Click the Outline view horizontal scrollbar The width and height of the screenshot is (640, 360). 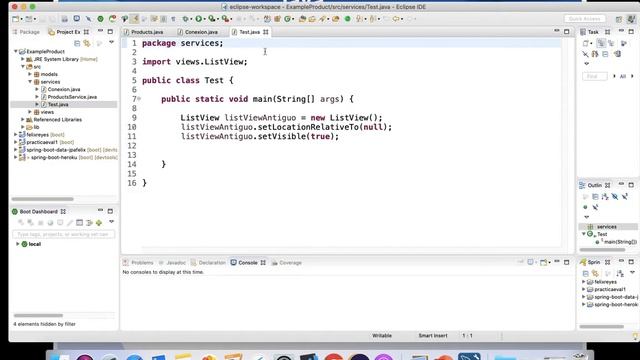coord(602,250)
